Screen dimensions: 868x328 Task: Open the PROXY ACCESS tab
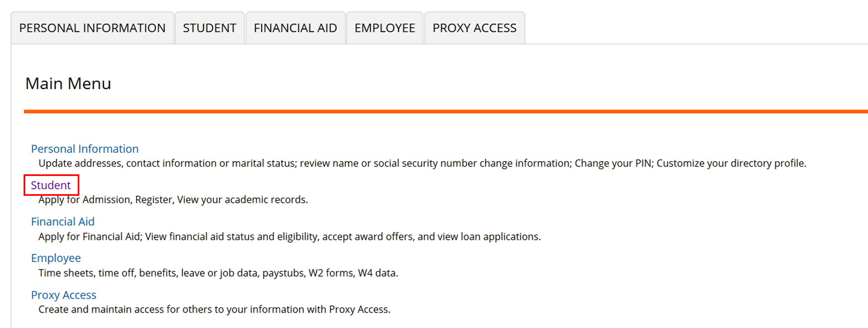point(475,28)
